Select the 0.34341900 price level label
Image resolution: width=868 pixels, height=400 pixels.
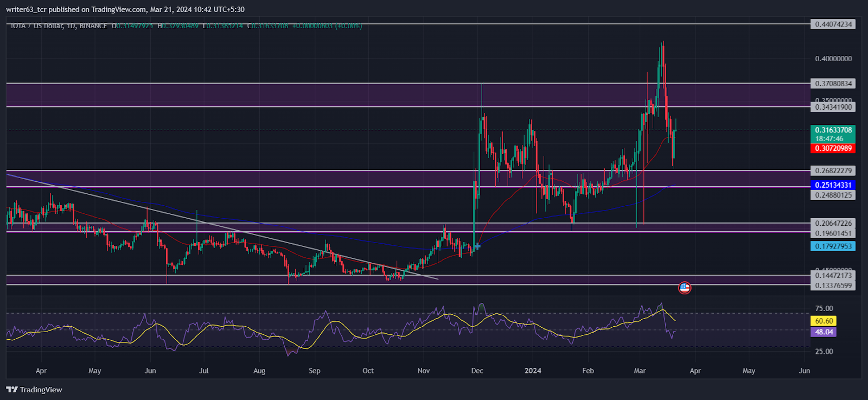coord(833,107)
